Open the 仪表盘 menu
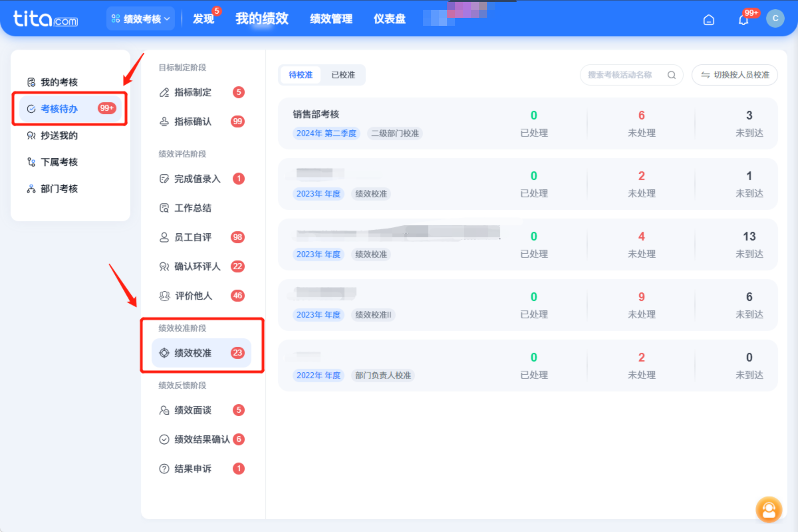Viewport: 798px width, 532px height. (x=389, y=19)
